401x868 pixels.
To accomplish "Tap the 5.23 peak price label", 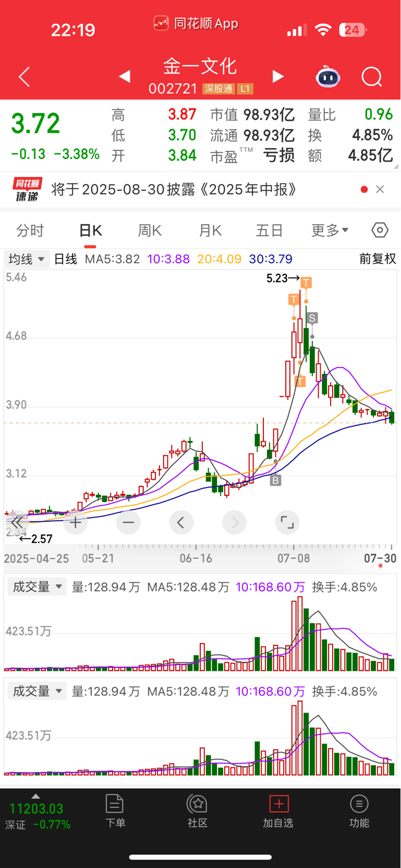I will tap(276, 278).
